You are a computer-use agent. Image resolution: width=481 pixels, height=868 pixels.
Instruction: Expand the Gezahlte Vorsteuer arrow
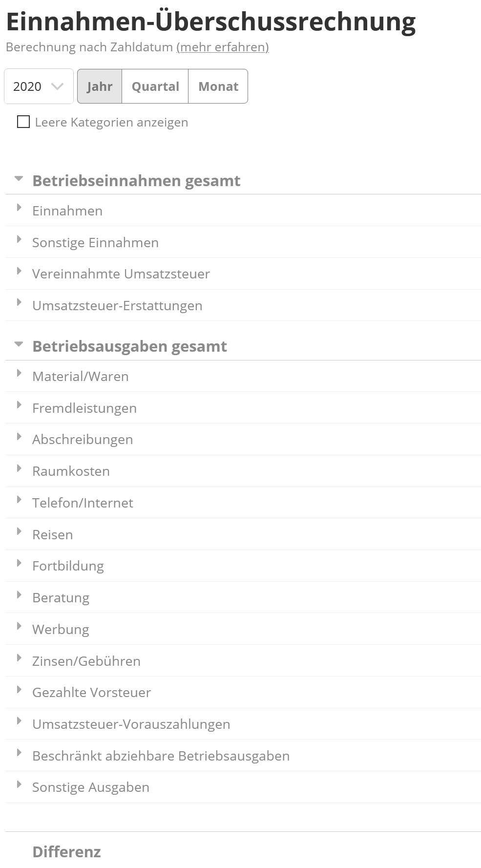(x=19, y=690)
